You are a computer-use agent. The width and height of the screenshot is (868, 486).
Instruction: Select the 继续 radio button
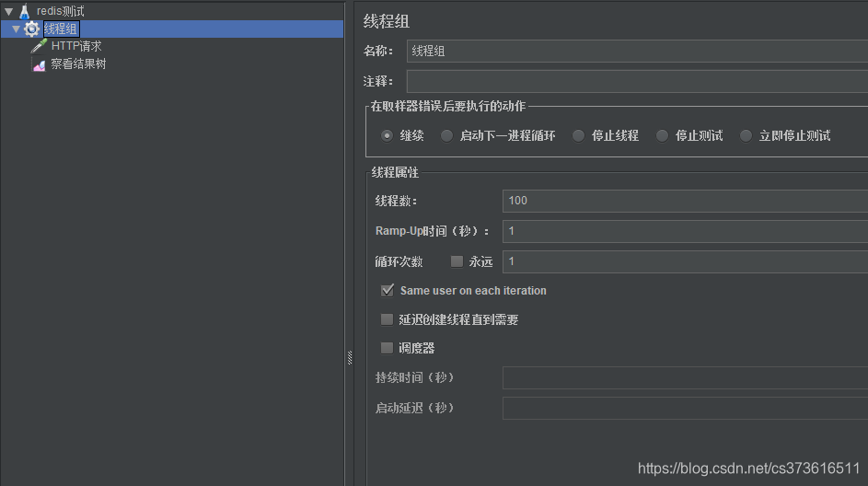pos(387,135)
